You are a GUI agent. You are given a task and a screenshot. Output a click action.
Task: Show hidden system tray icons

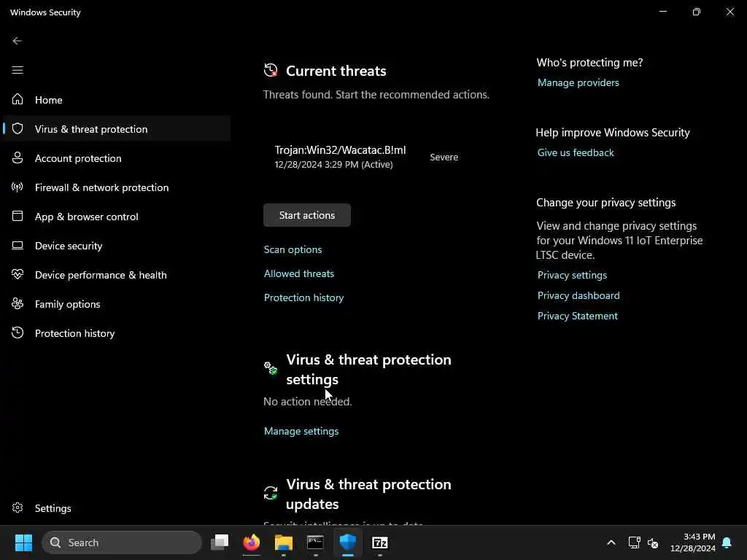pyautogui.click(x=611, y=542)
